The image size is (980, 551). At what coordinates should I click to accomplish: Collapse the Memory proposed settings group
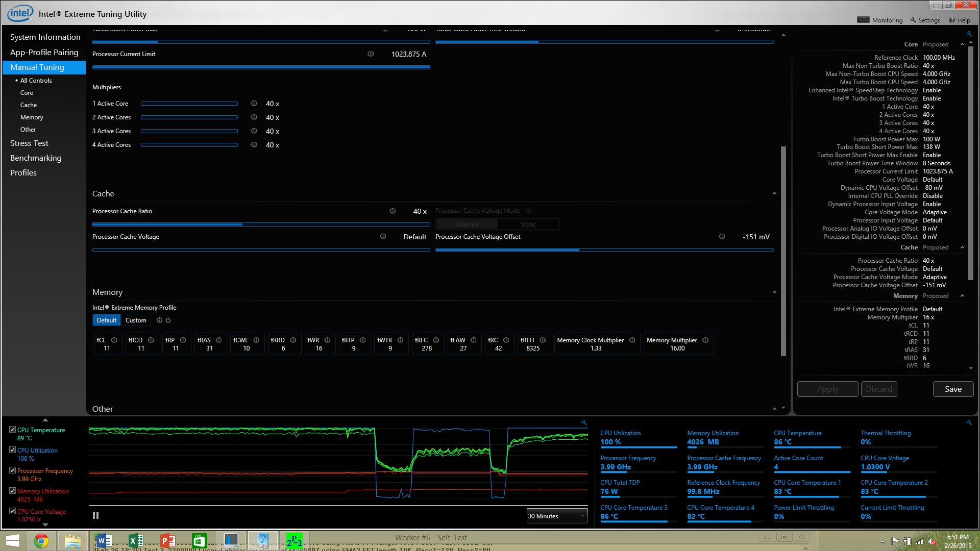963,296
